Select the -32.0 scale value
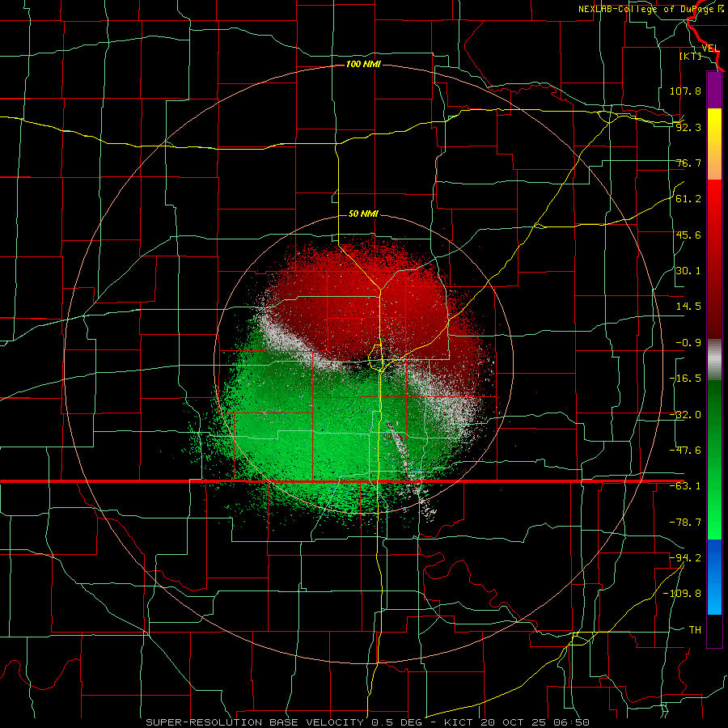This screenshot has height=728, width=728. coord(685,415)
